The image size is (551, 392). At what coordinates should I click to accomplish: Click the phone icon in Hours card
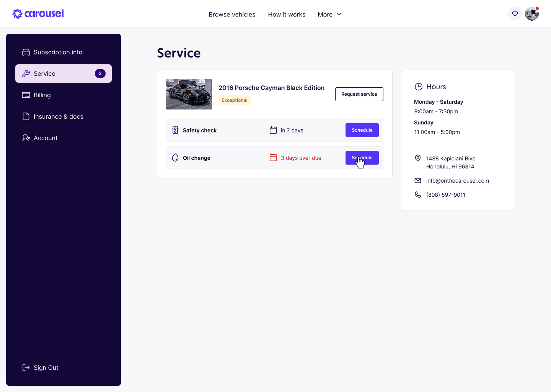tap(418, 195)
